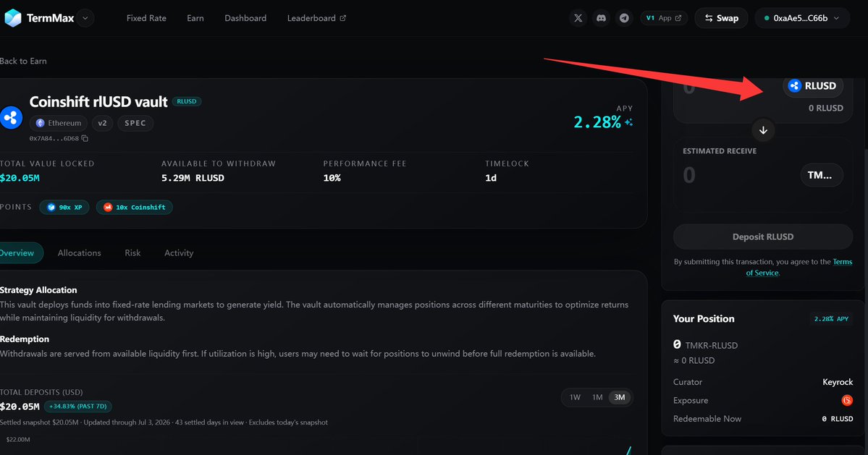
Task: Click the estimated receive amount field
Action: (x=688, y=175)
